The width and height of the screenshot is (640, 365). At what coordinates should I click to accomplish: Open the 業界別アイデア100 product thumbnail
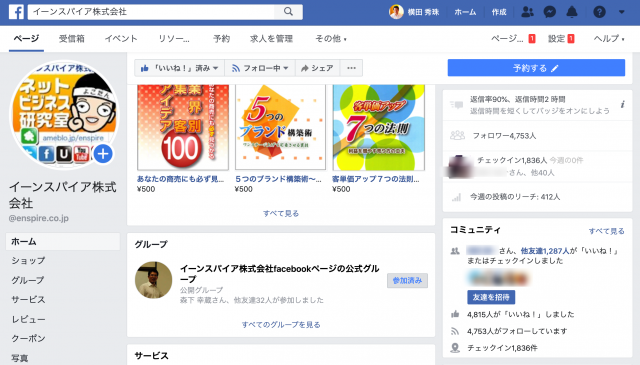(x=183, y=127)
